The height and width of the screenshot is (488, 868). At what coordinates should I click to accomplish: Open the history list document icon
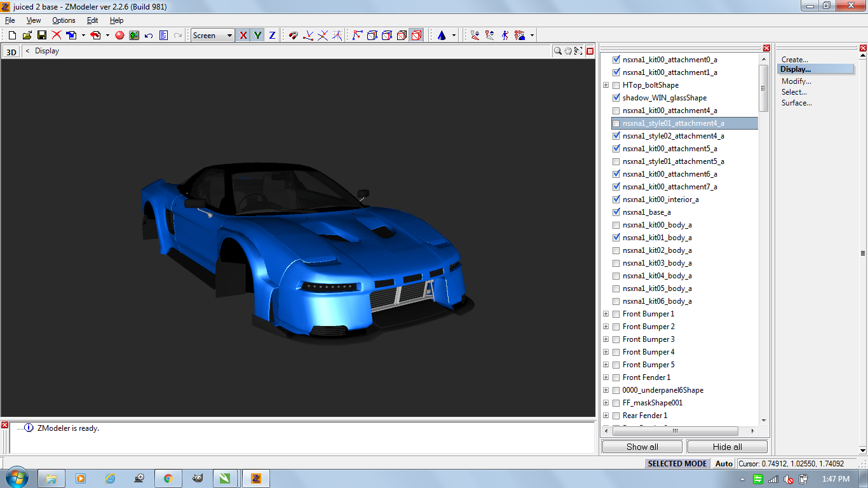[x=163, y=36]
